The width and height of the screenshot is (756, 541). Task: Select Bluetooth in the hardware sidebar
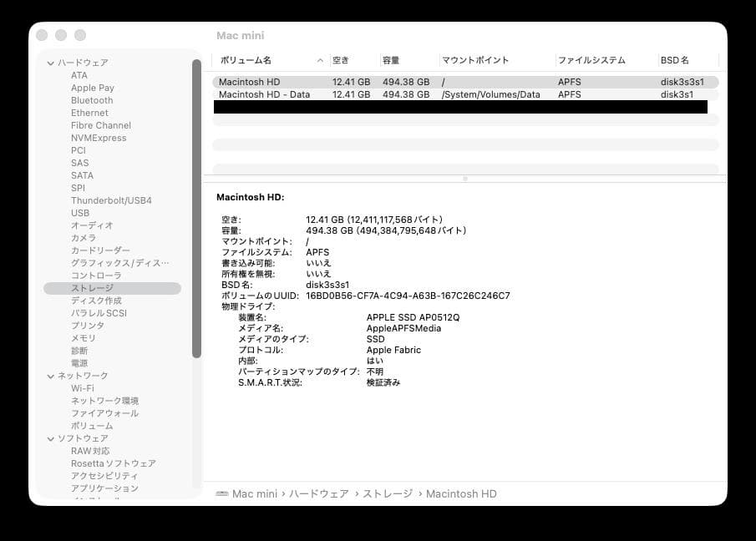91,100
